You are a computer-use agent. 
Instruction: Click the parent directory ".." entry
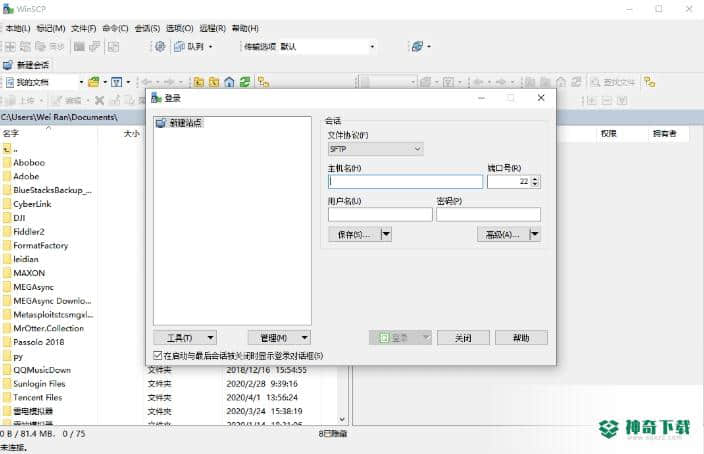(15, 149)
